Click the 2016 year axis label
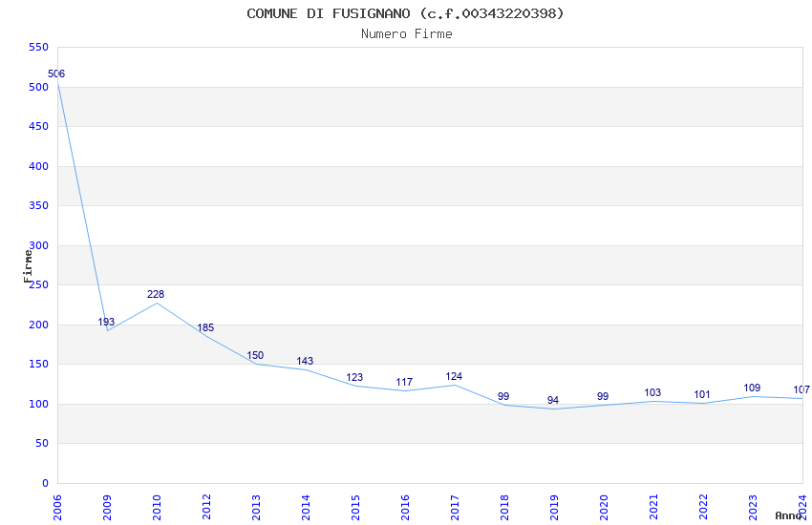The width and height of the screenshot is (812, 525). point(405,508)
